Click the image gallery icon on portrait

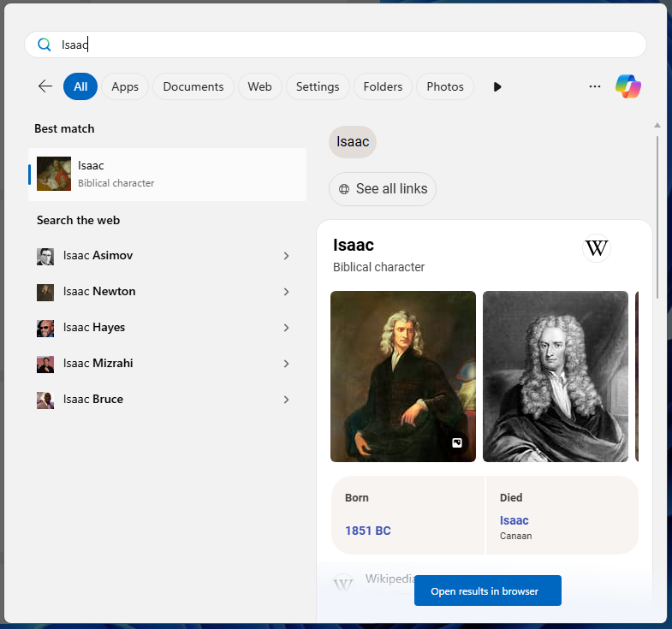click(x=457, y=442)
